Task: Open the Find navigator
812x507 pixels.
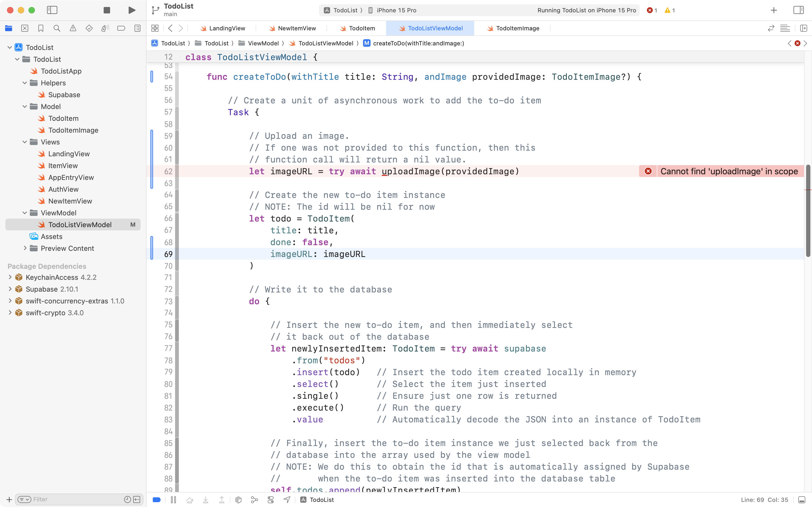Action: click(57, 28)
